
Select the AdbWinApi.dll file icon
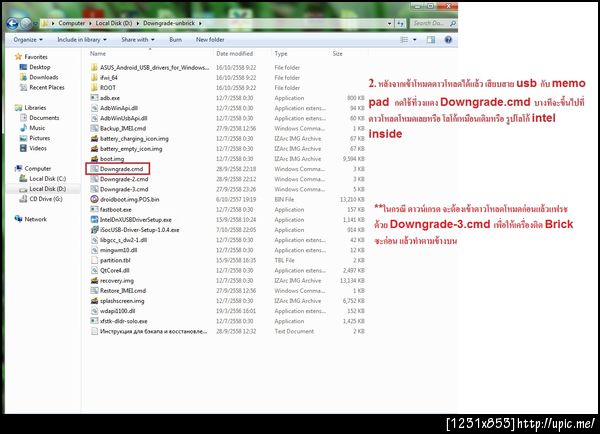(x=94, y=108)
